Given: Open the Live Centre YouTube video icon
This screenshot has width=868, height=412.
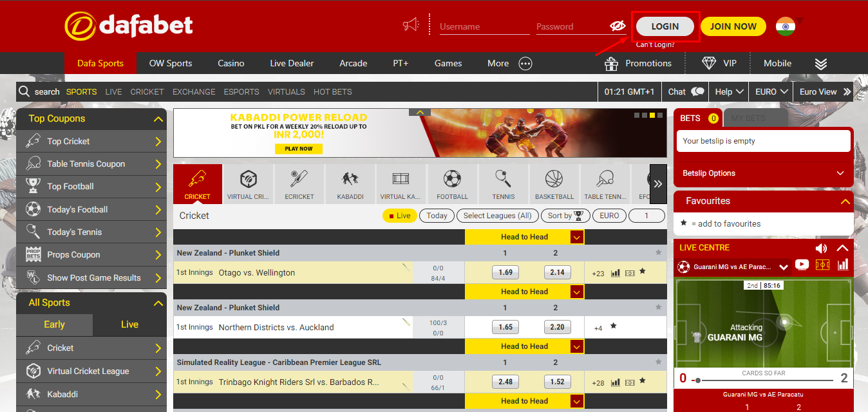Looking at the screenshot, I should pos(802,265).
